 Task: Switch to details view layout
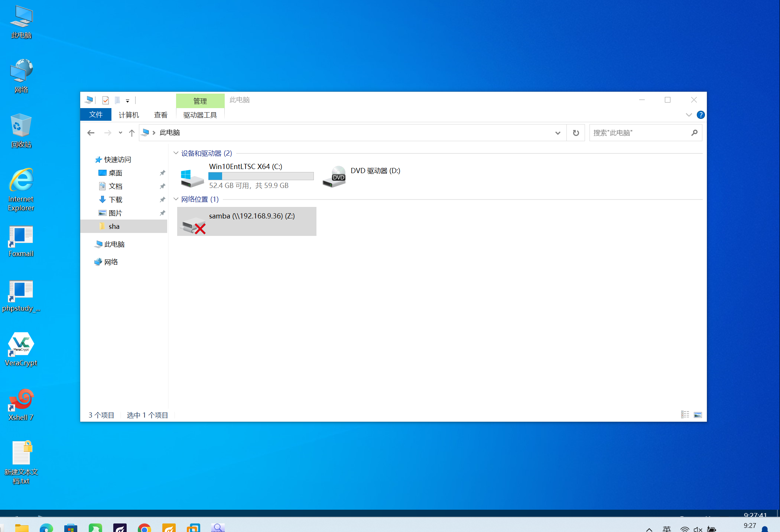pos(685,415)
